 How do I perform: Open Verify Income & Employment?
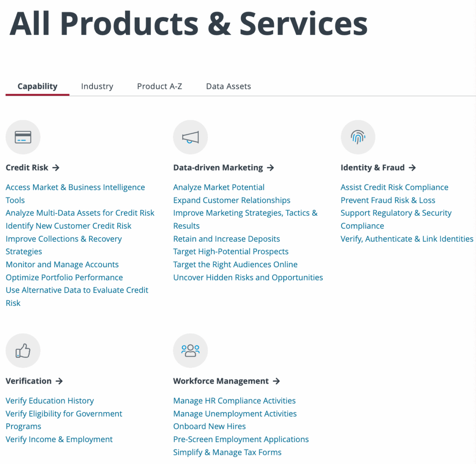point(59,439)
